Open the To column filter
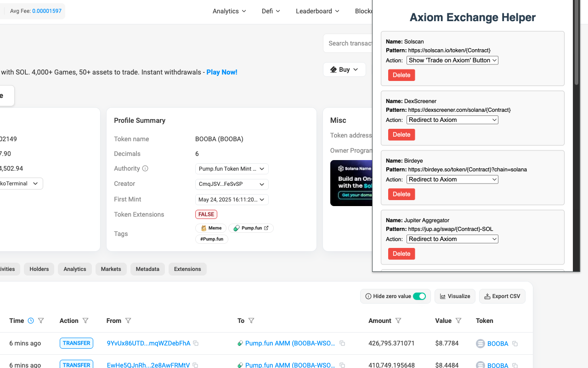The height and width of the screenshot is (368, 588). (x=251, y=321)
